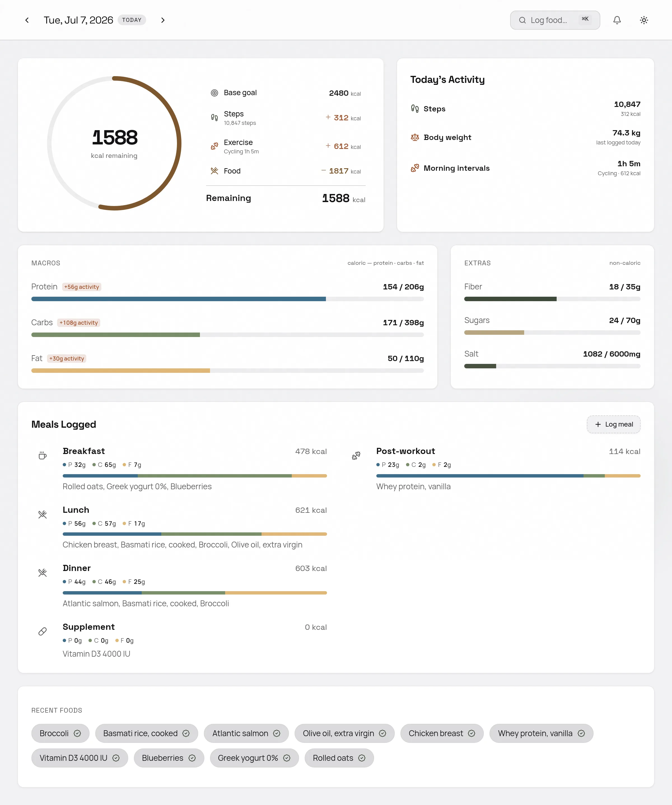Click the Breakfast coffee cup icon
This screenshot has width=672, height=805.
tap(43, 455)
